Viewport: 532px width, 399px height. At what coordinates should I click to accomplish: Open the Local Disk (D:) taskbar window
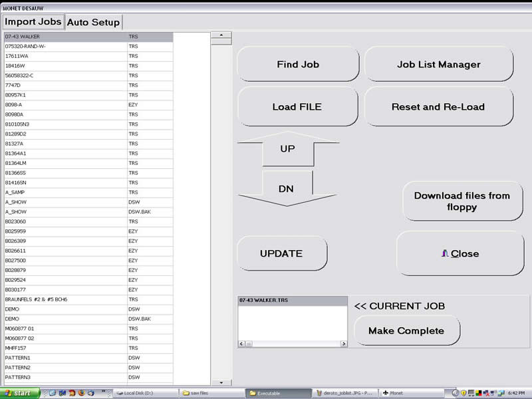[x=144, y=393]
